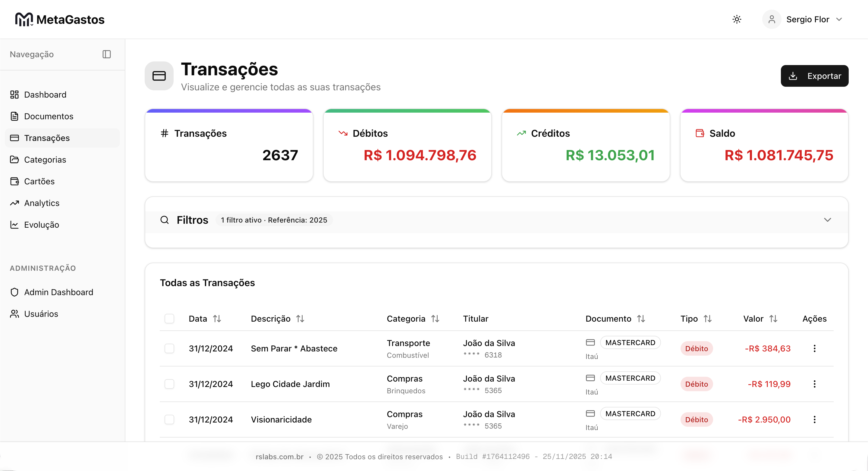The width and height of the screenshot is (868, 471).
Task: Click the Cartões sidebar icon
Action: click(x=14, y=181)
